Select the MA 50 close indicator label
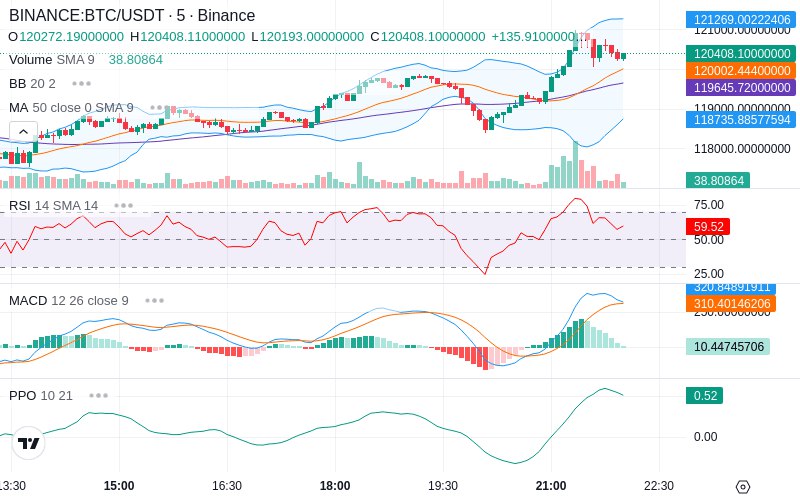 click(71, 108)
